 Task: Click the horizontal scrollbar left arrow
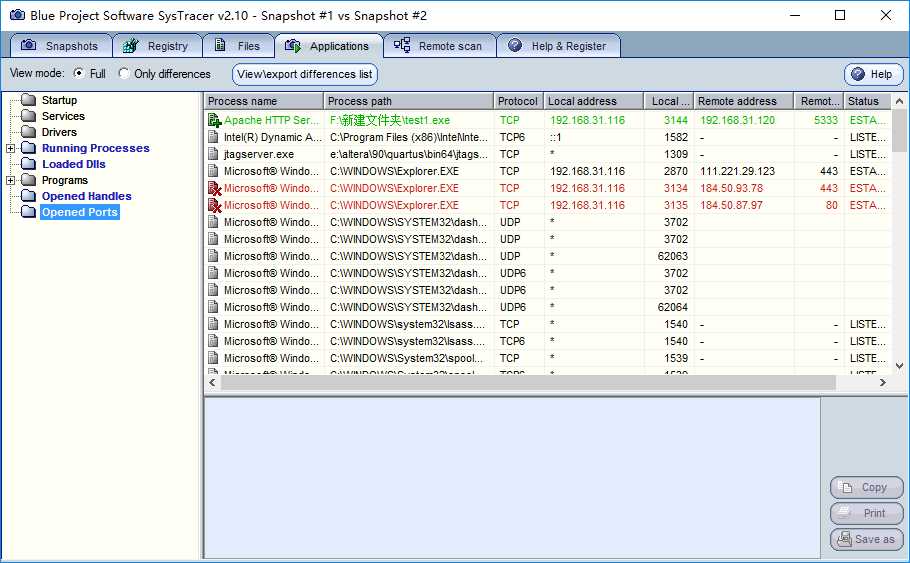pyautogui.click(x=212, y=382)
